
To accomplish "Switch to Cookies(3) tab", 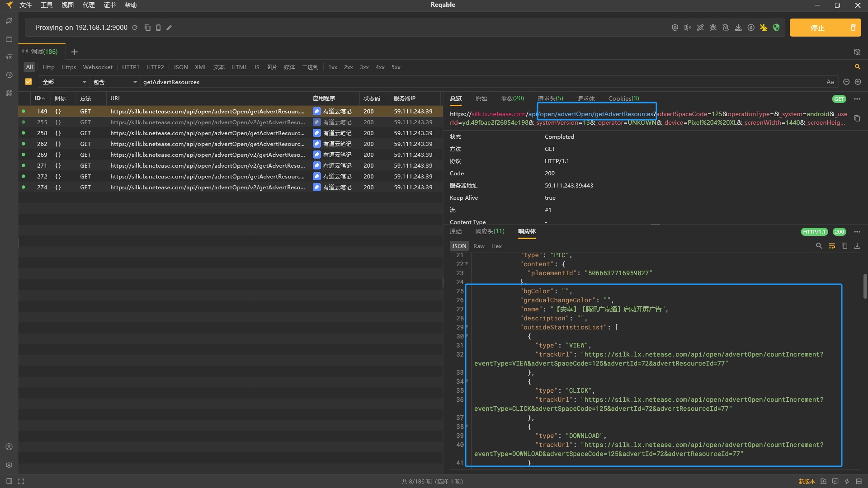I will click(623, 99).
